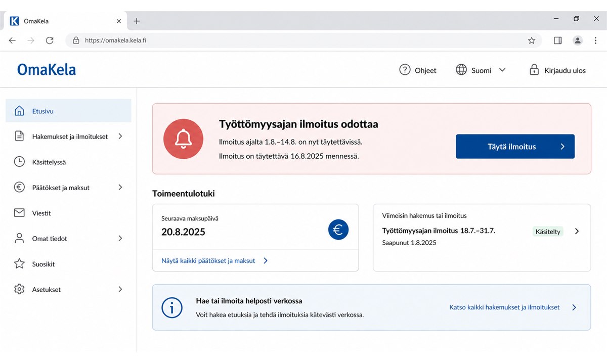Image resolution: width=607 pixels, height=364 pixels.
Task: Click the Käsittelyssä clock icon
Action: (19, 162)
